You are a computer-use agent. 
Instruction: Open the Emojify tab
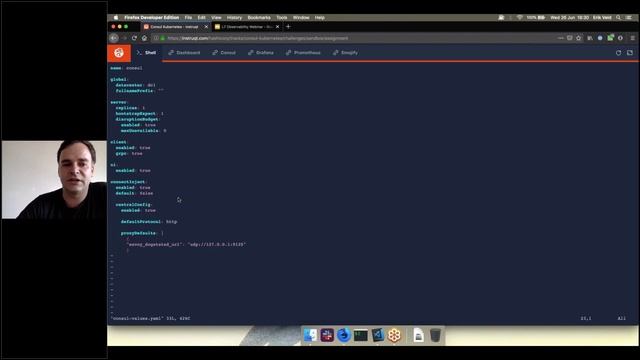coord(345,53)
